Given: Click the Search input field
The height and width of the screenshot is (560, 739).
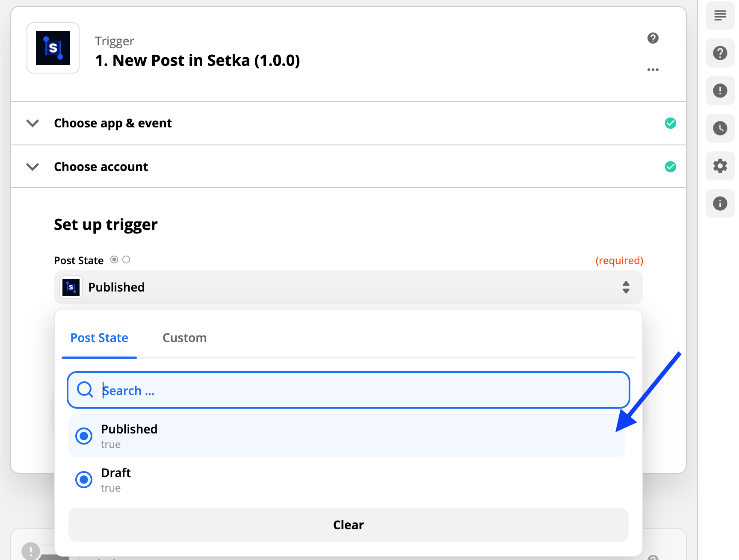Looking at the screenshot, I should [x=348, y=390].
